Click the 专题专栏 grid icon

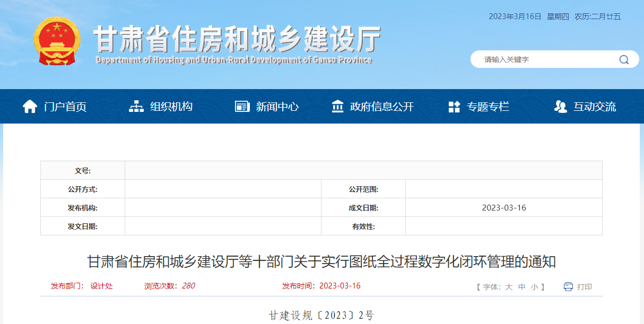pos(454,106)
